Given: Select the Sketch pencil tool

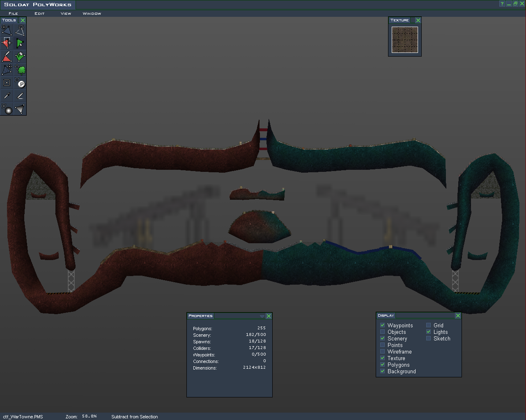Looking at the screenshot, I should click(x=20, y=96).
